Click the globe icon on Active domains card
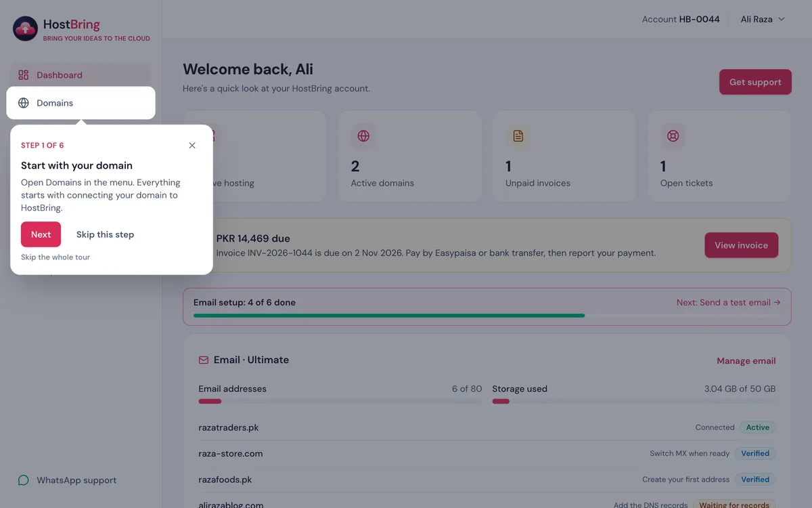Screen dimensions: 812x508 [x=363, y=136]
